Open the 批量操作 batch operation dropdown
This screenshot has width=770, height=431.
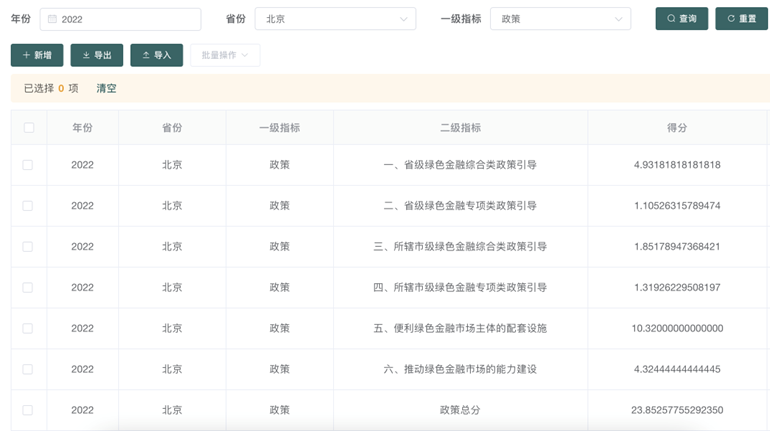(225, 55)
